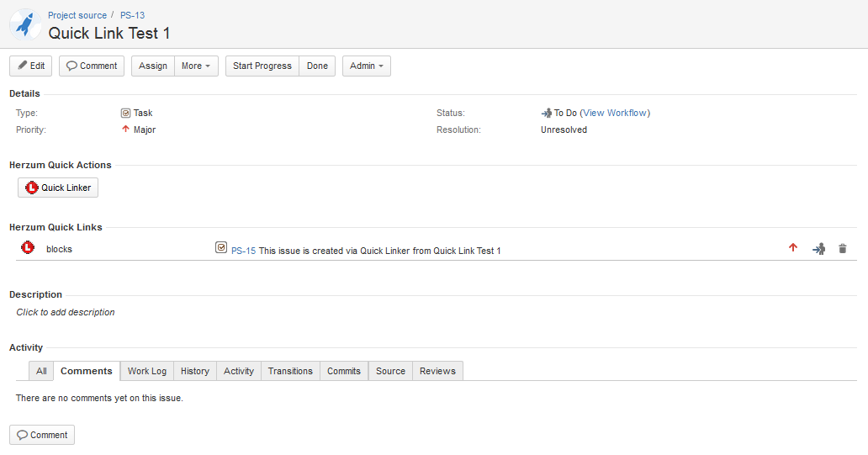This screenshot has width=868, height=455.
Task: Launch the Quick Linker button
Action: click(58, 188)
